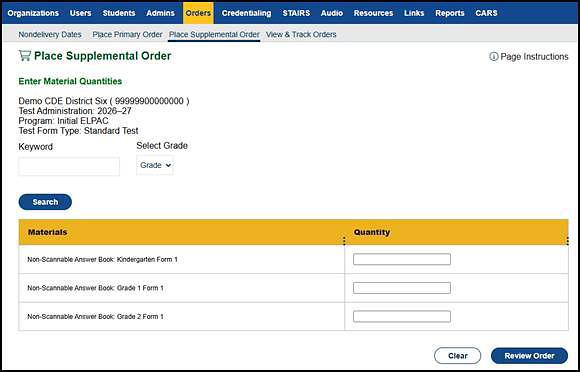580x372 pixels.
Task: Click the Review Order button
Action: pos(529,356)
